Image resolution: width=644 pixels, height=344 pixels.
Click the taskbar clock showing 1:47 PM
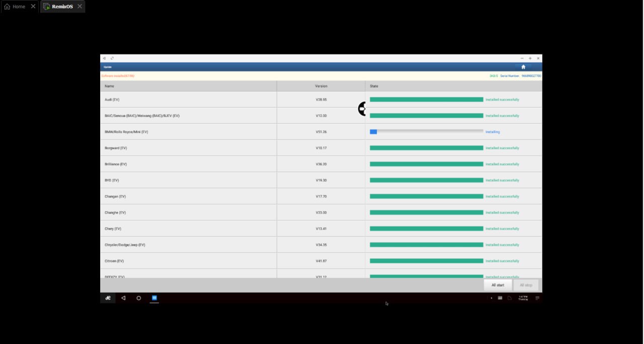523,298
